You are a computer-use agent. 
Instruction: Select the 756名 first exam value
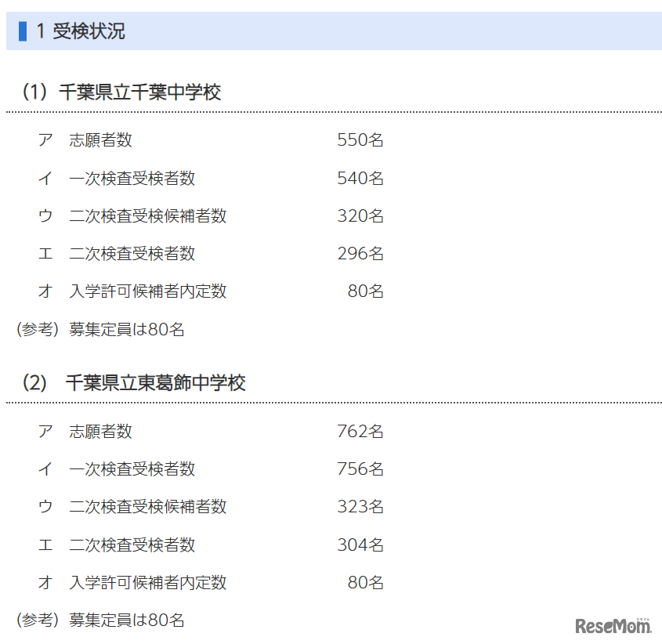click(x=360, y=469)
